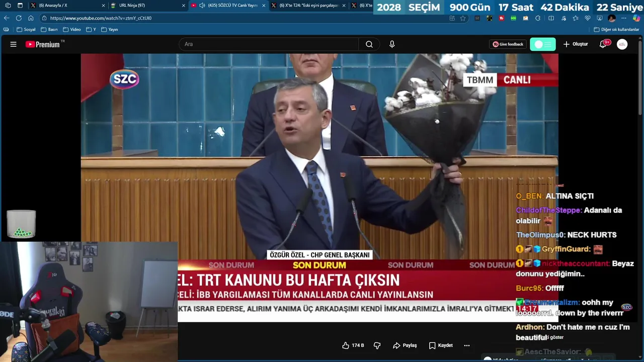
Task: Open the browser home page icon
Action: click(x=31, y=18)
